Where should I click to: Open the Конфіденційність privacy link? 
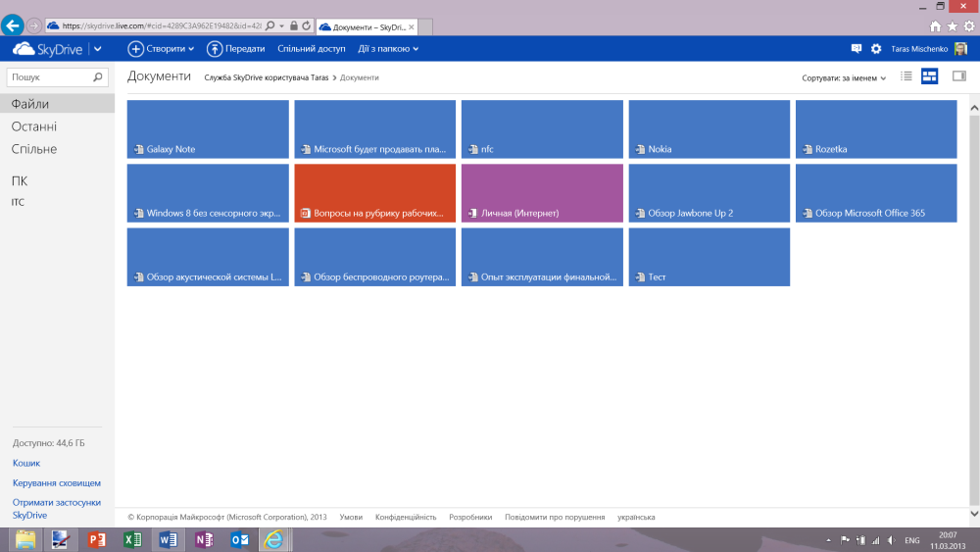click(406, 517)
